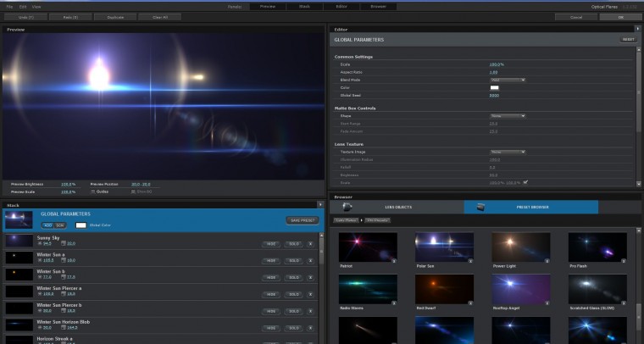Toggle the Lens Texture Scale link checkbox
The image size is (644, 344).
pos(525,181)
